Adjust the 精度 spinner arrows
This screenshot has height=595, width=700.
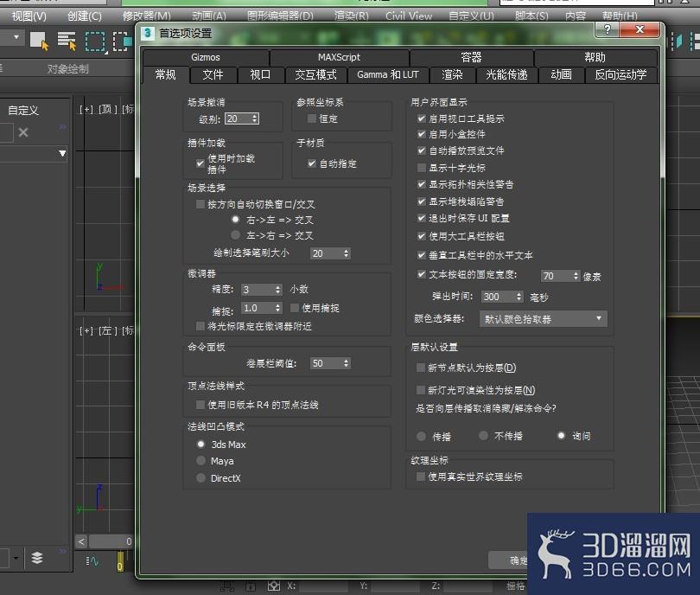[x=278, y=290]
